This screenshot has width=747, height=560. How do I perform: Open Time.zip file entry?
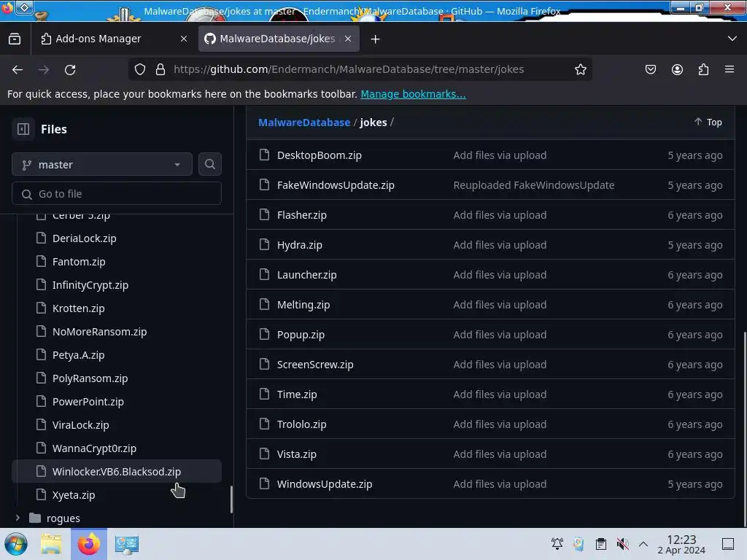(297, 394)
